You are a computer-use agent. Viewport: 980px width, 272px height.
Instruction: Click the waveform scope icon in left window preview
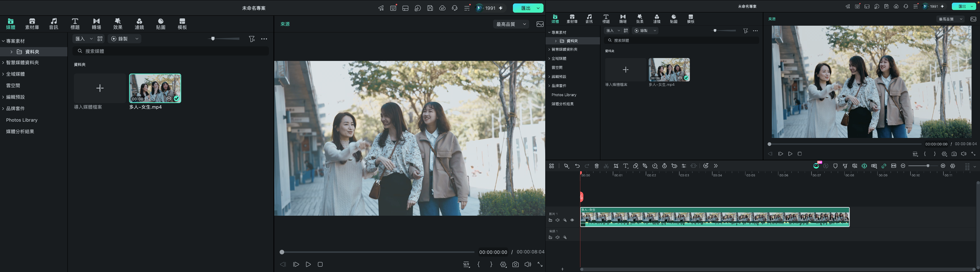(540, 24)
